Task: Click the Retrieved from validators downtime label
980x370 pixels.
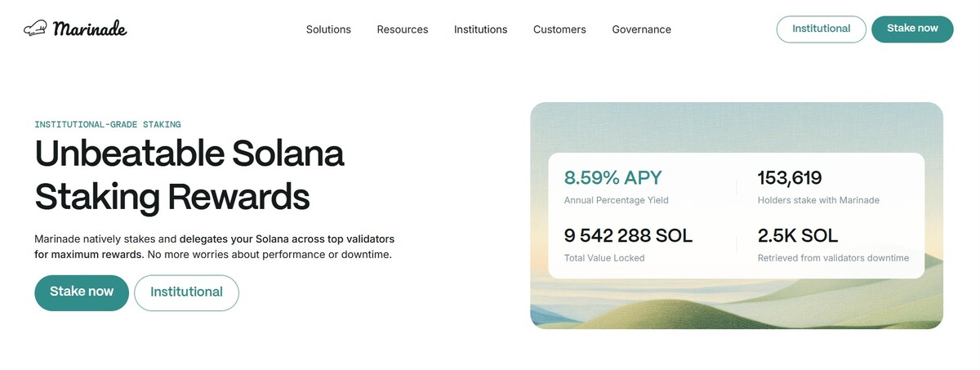Action: [x=833, y=258]
